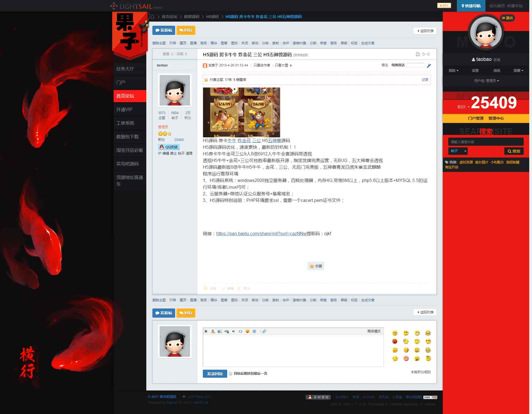
Task: Click the @ mention icon in editor
Action: (254, 331)
